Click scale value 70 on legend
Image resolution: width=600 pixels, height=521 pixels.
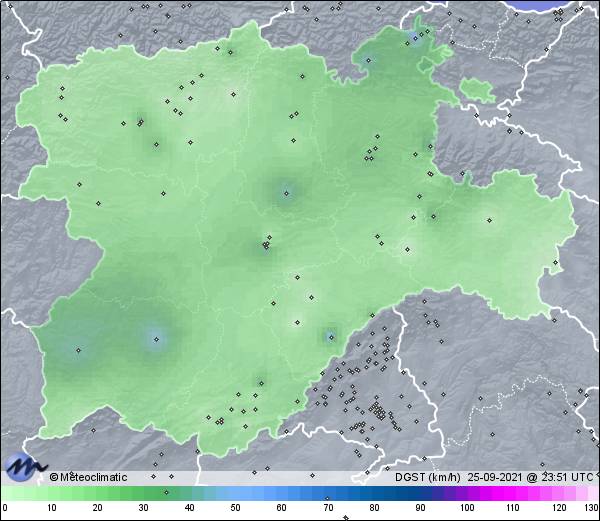point(328,508)
